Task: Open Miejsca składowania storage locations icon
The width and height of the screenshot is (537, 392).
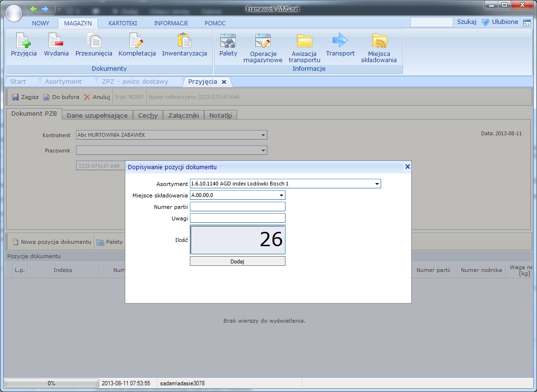Action: pyautogui.click(x=379, y=41)
